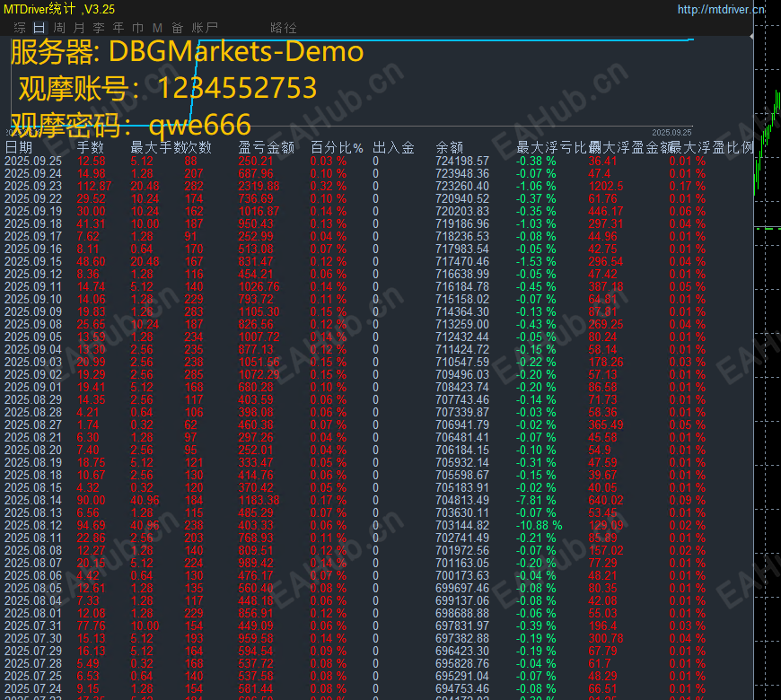Select the 日 daily statistics tab

[x=39, y=28]
